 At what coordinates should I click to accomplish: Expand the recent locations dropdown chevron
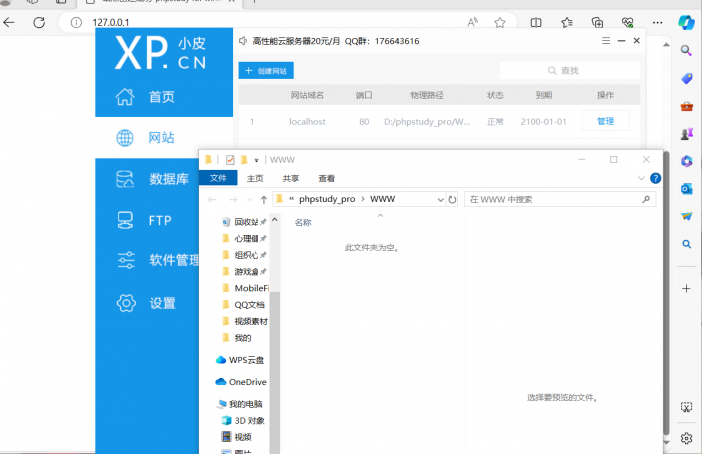click(250, 200)
